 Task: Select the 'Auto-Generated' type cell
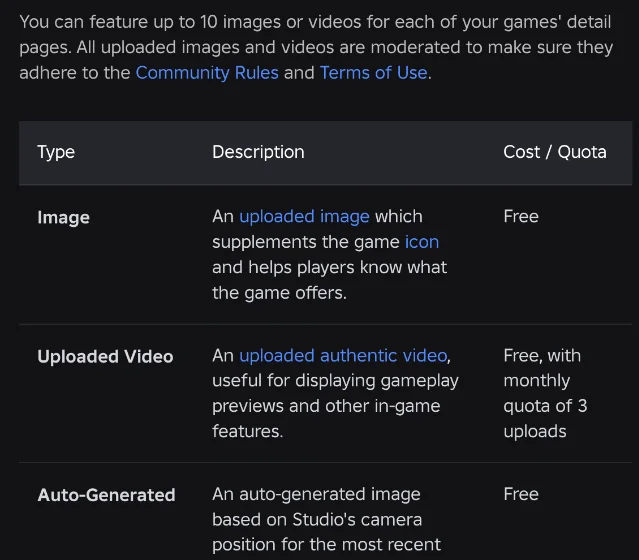pyautogui.click(x=106, y=495)
